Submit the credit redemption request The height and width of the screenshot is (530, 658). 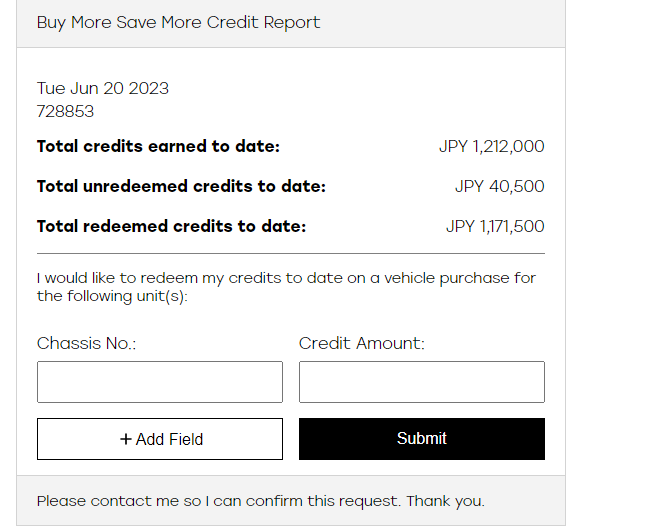(422, 439)
